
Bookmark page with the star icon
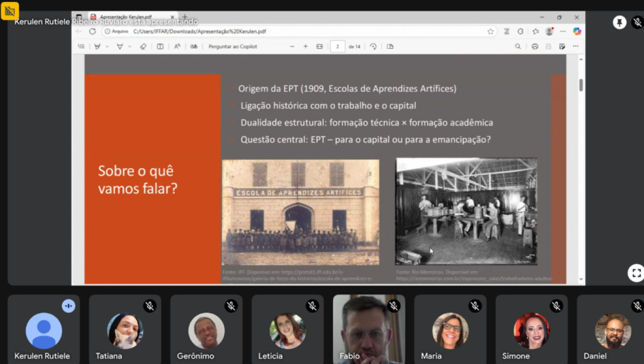click(490, 31)
